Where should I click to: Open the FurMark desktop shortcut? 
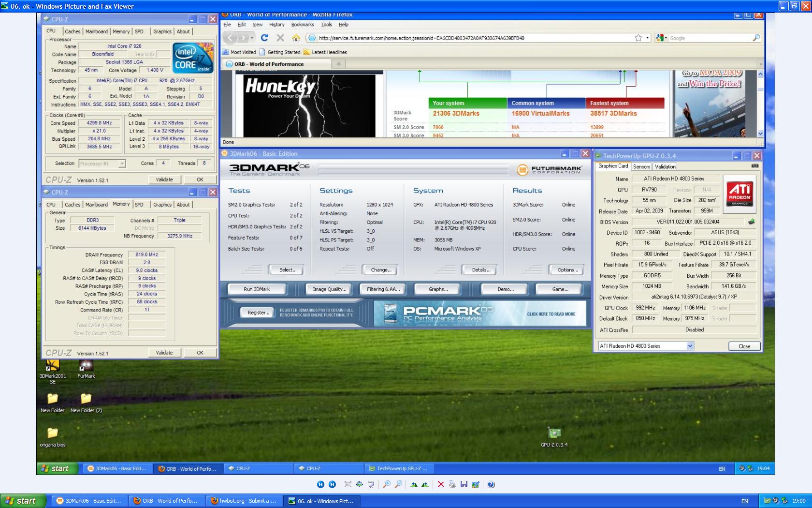click(86, 369)
